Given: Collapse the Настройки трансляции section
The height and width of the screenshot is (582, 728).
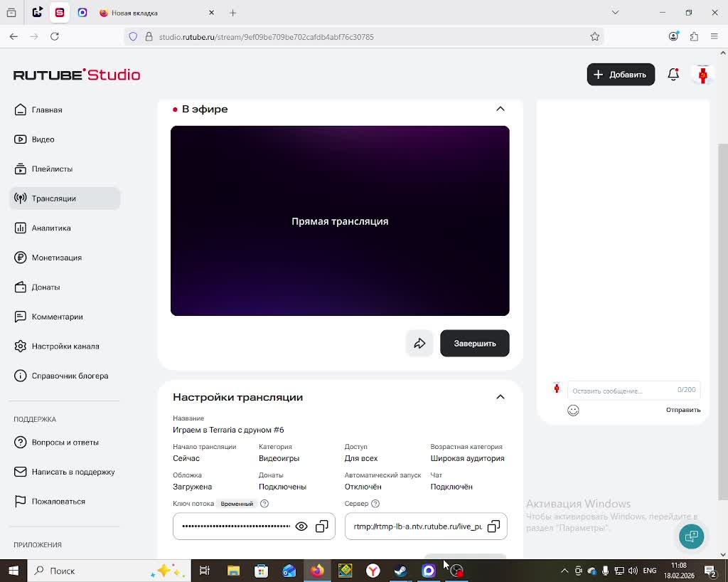Looking at the screenshot, I should tap(500, 397).
